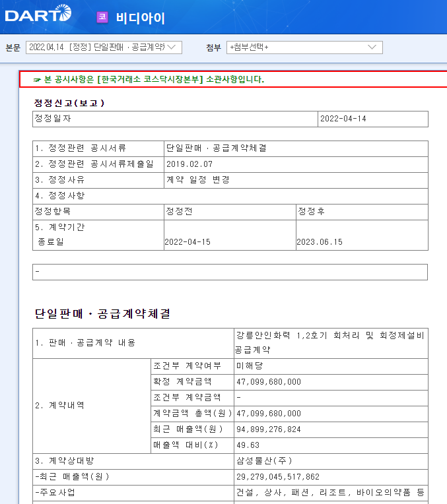The image size is (447, 504).
Task: Click the 강릉안인화력 1,2호기 contract description
Action: point(330,342)
